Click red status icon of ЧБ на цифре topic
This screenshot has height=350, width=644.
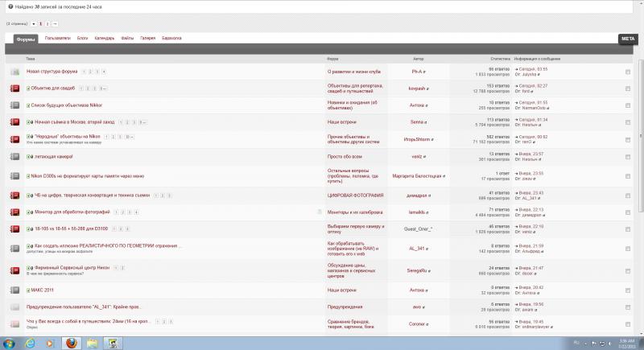pos(14,196)
